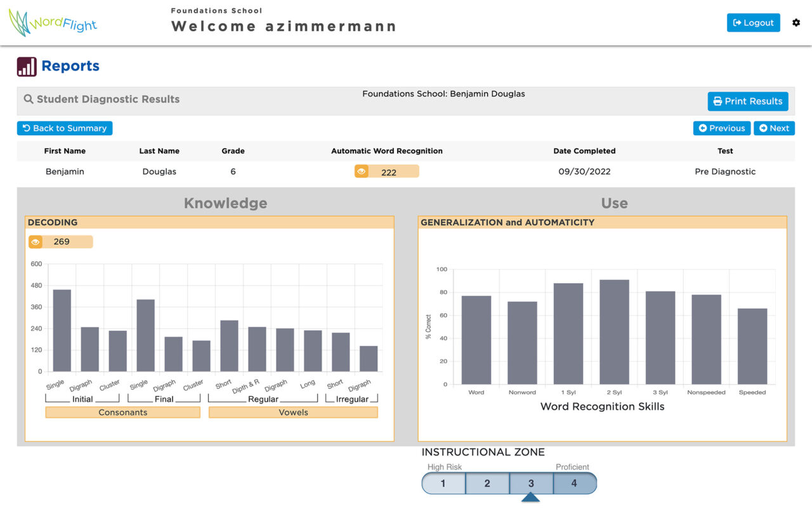Image resolution: width=812 pixels, height=508 pixels.
Task: Click the Speeded bar in the chart
Action: tap(752, 346)
